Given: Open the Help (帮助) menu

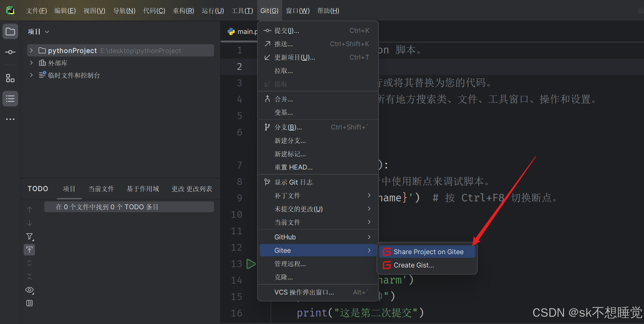Looking at the screenshot, I should tap(328, 11).
